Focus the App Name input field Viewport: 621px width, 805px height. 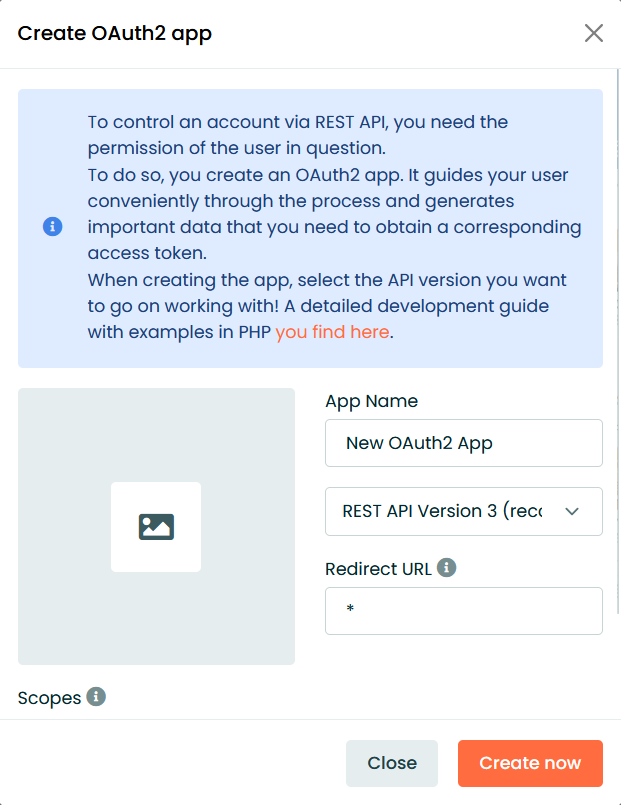tap(463, 443)
